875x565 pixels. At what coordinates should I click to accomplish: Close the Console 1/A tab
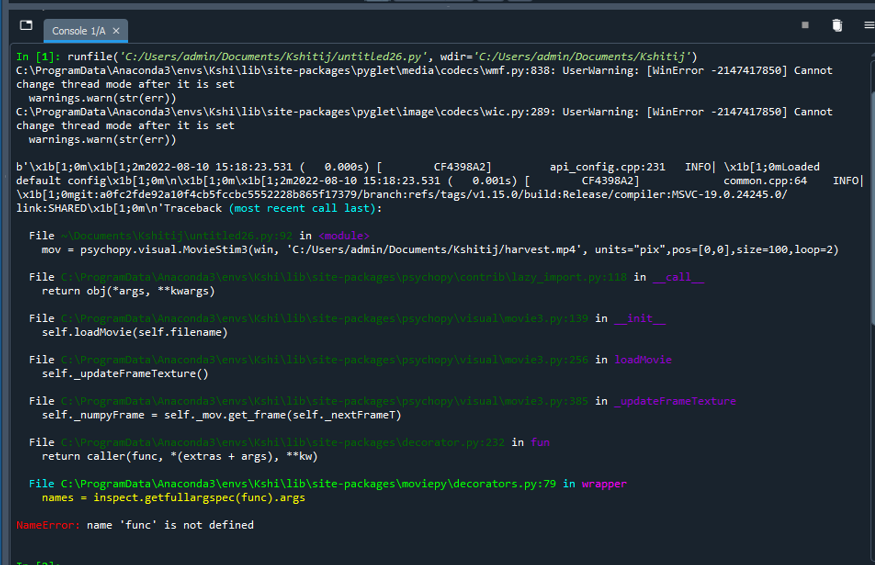116,31
